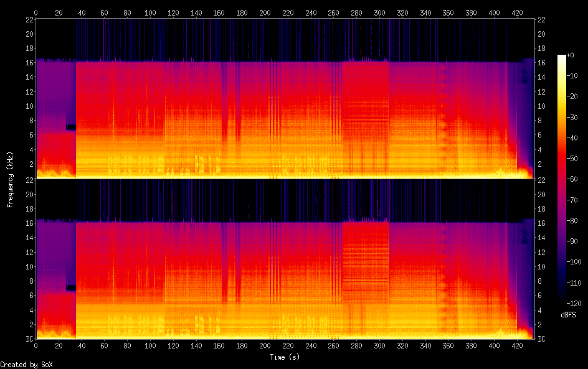Screen dimensions: 588x369
Task: Click the "260" tick on the bottom time axis
Action: 334,346
